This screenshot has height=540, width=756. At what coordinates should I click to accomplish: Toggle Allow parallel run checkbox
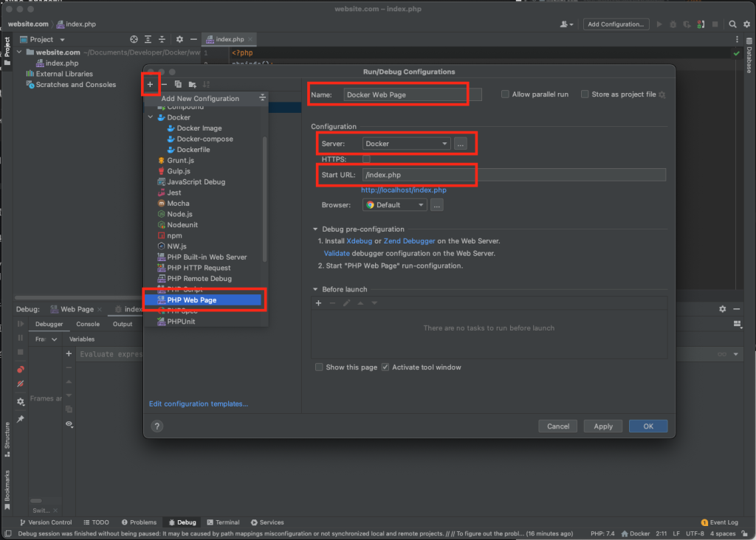click(x=505, y=94)
